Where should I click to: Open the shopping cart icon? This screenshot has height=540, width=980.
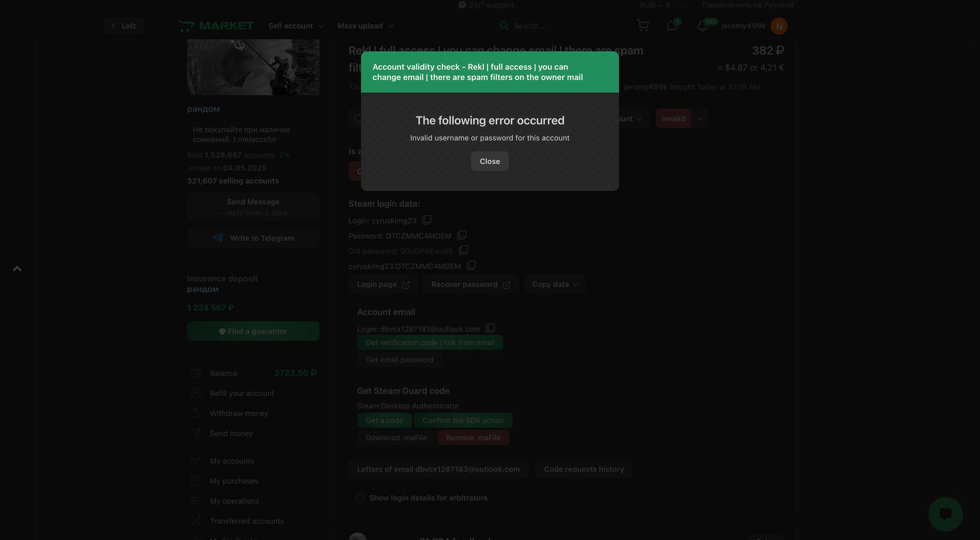642,26
